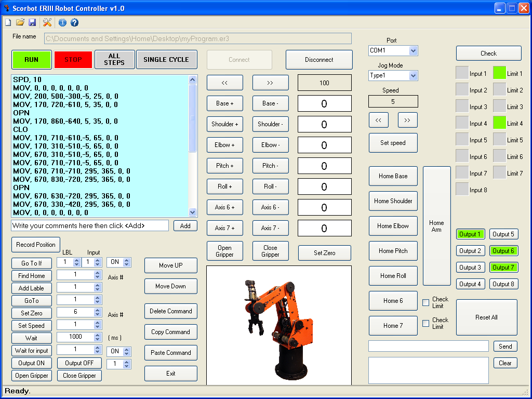The image size is (532, 399).
Task: Toggle the Output 3 button
Action: click(x=470, y=268)
